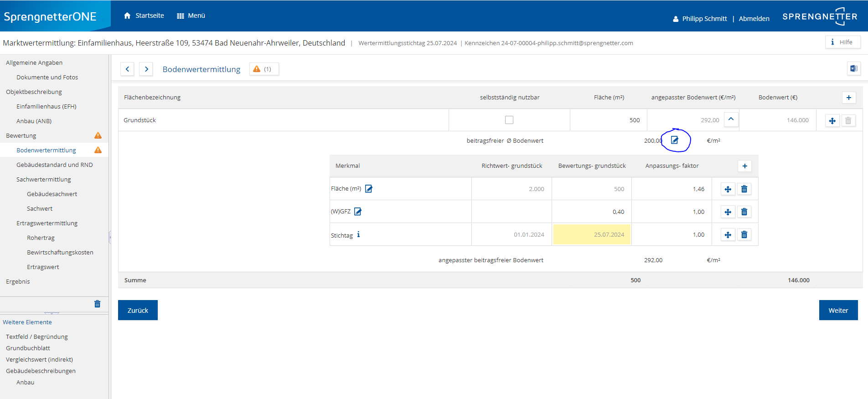Open the Menü in top bar
Image resolution: width=868 pixels, height=399 pixels.
pyautogui.click(x=191, y=16)
